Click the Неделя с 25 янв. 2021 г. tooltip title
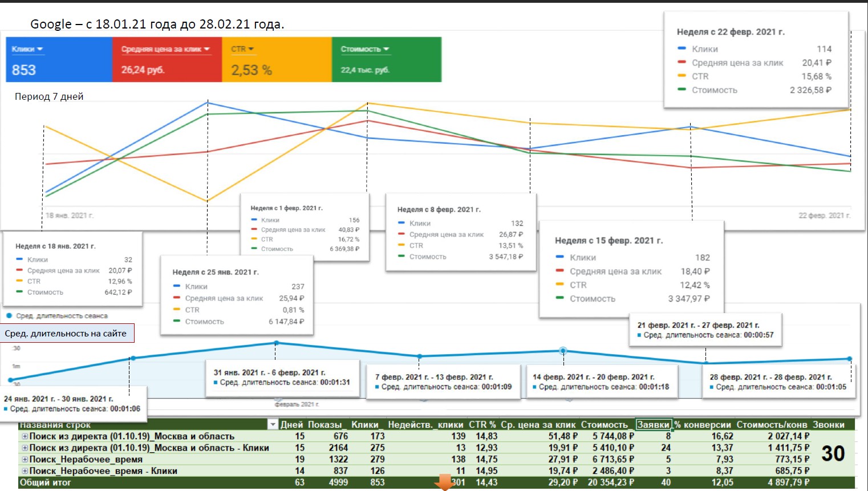This screenshot has height=491, width=868. 216,273
